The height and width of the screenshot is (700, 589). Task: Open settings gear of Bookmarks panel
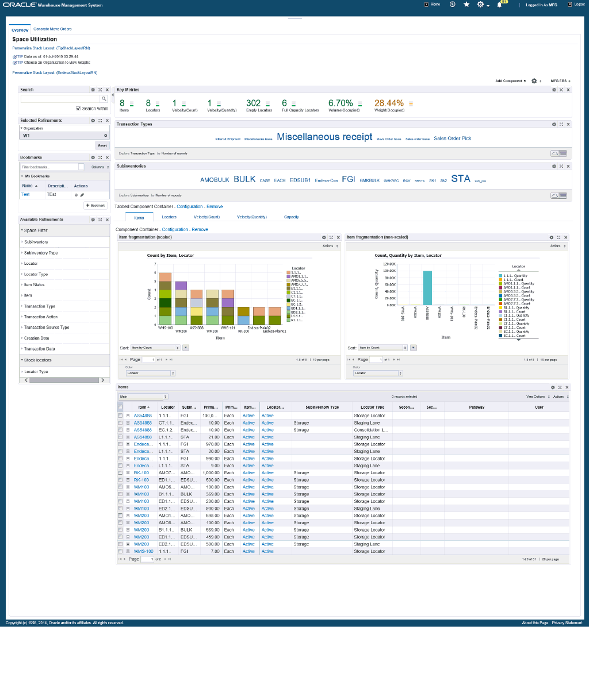93,157
